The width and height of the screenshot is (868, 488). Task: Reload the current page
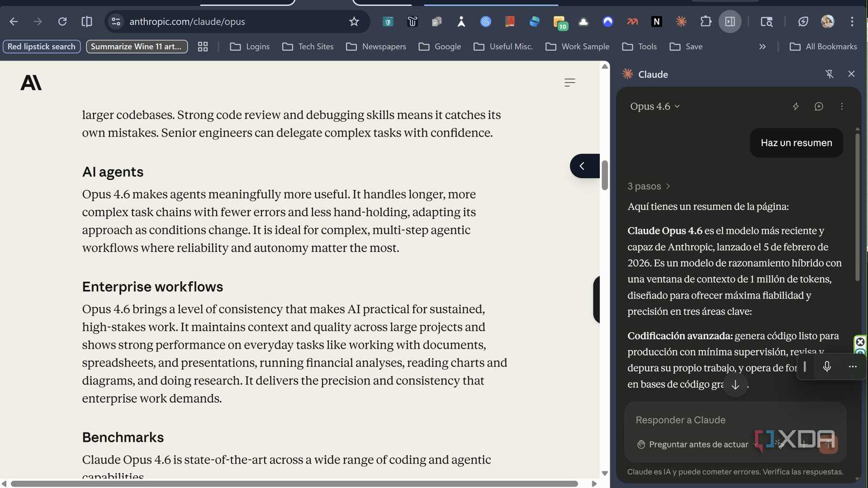pyautogui.click(x=62, y=22)
